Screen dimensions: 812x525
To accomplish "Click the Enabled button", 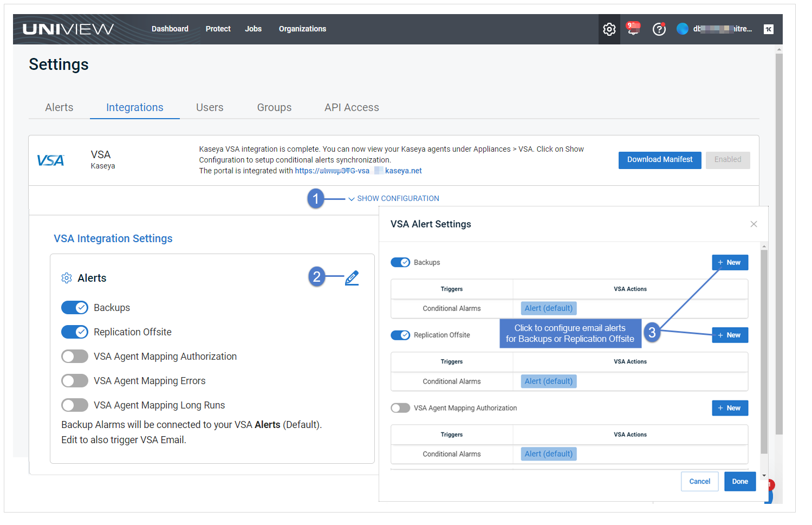I will 727,160.
